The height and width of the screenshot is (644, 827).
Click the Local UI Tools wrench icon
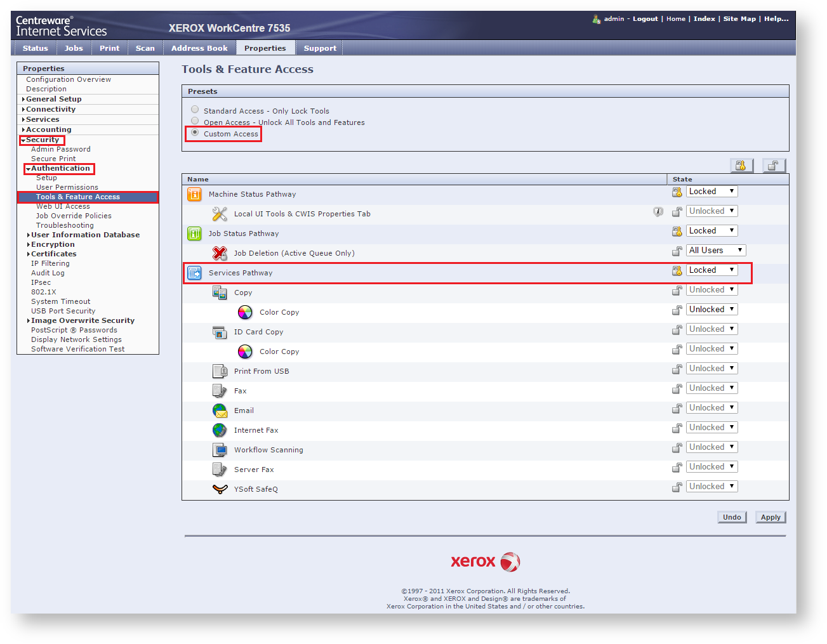(220, 214)
